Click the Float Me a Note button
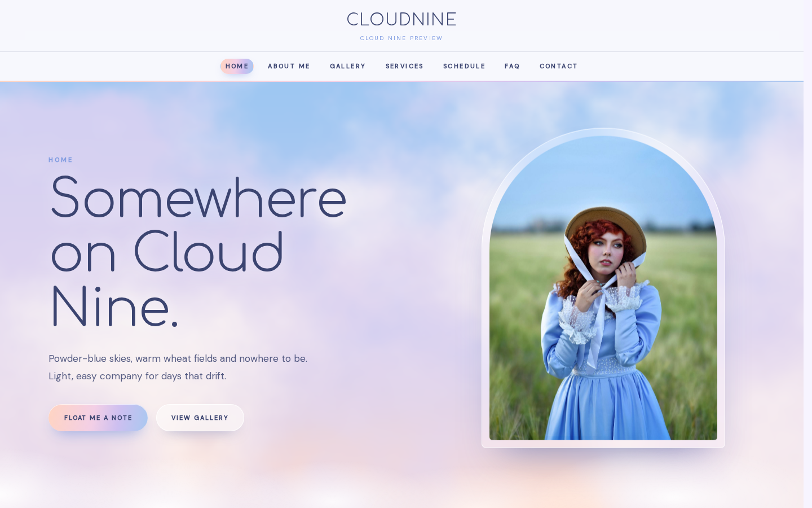Image resolution: width=812 pixels, height=508 pixels. pos(98,418)
